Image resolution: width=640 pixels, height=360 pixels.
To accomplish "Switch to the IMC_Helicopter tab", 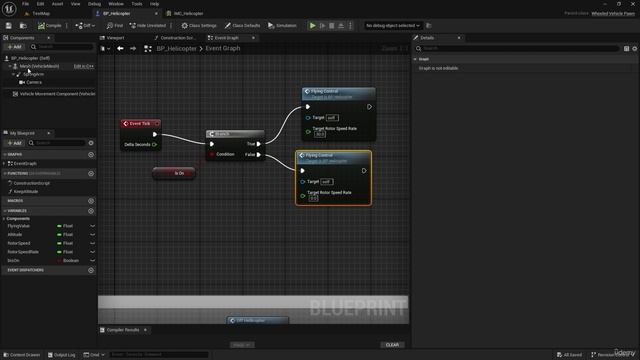I will [188, 13].
